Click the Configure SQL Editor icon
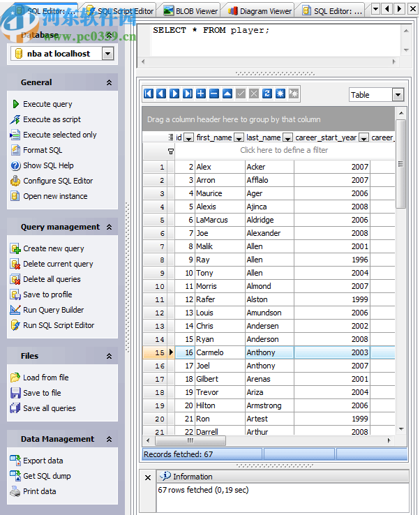This screenshot has width=420, height=515. [15, 181]
